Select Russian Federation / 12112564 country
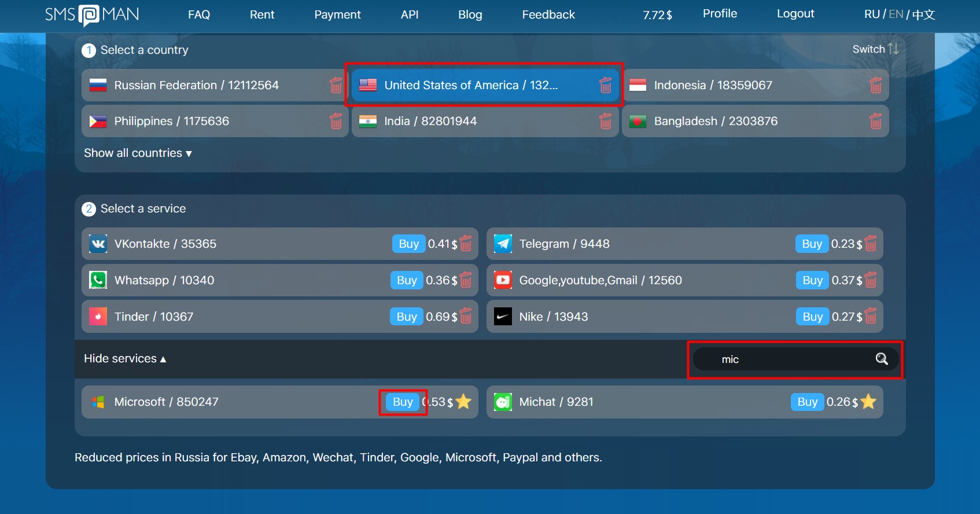The height and width of the screenshot is (514, 980). [x=215, y=85]
